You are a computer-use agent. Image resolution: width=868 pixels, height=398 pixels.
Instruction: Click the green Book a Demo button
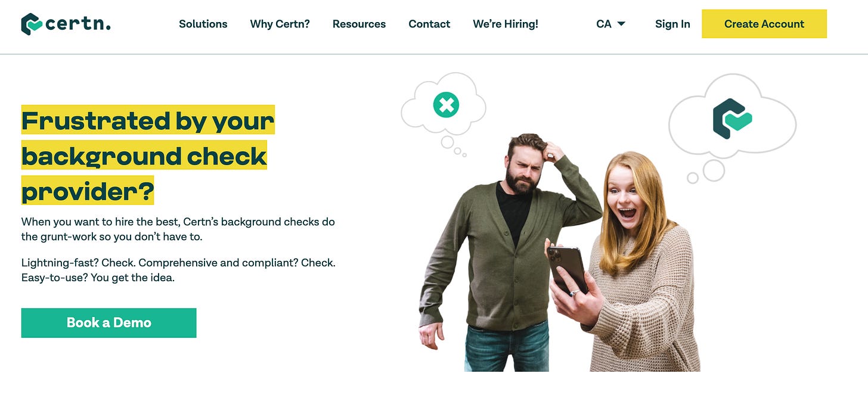coord(108,323)
